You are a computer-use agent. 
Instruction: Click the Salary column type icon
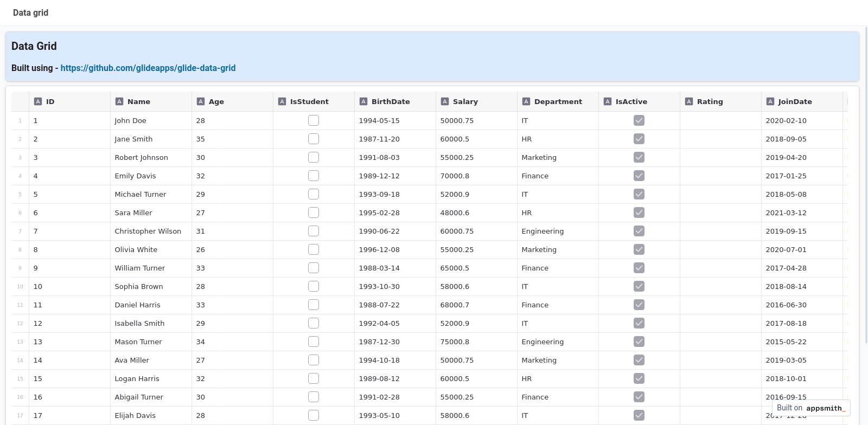tap(445, 101)
